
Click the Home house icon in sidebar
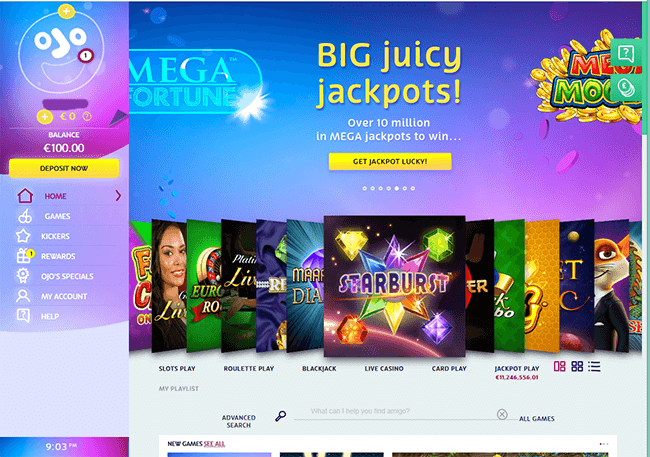pyautogui.click(x=25, y=196)
